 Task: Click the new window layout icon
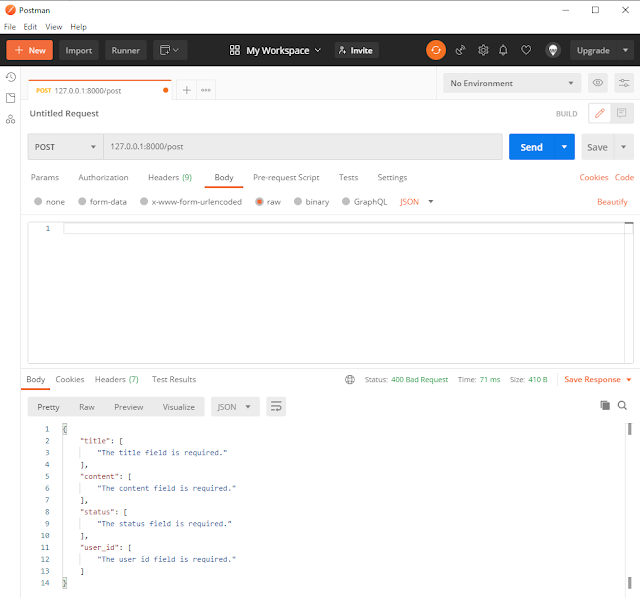pos(170,50)
